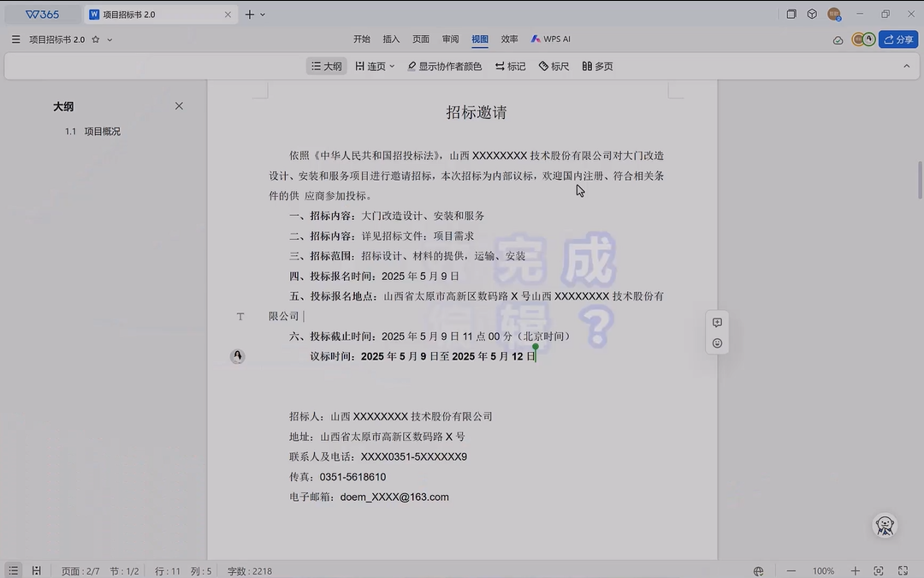Collapse the ribbon with chevron arrow
This screenshot has height=578, width=924.
907,66
